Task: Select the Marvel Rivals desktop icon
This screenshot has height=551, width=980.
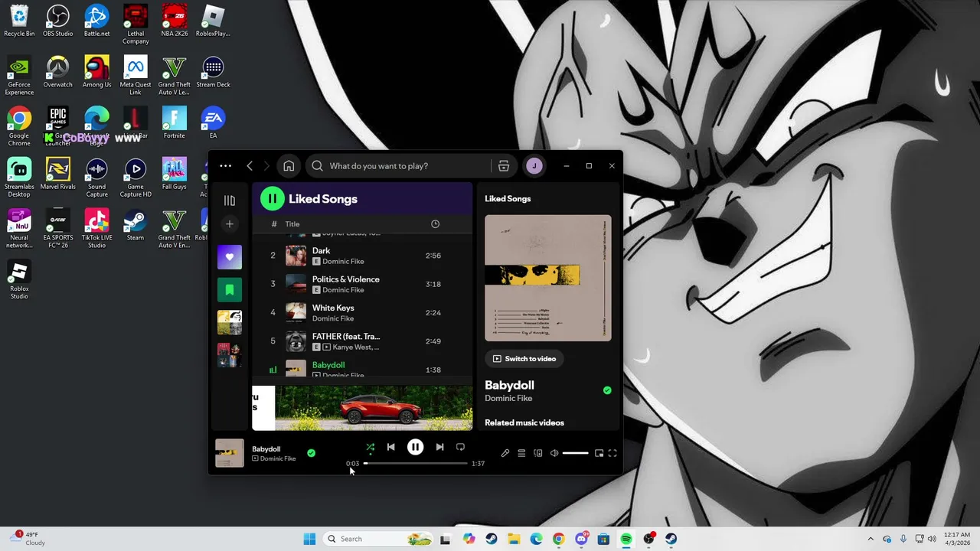Action: pos(58,174)
